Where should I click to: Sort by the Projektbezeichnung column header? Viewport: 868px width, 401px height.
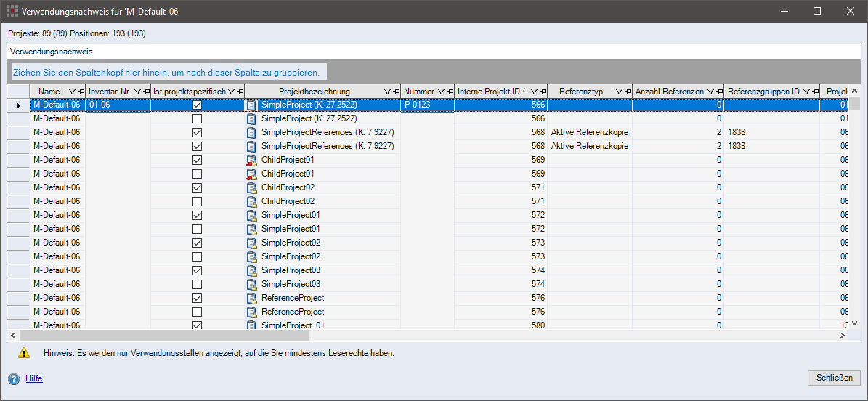click(315, 91)
